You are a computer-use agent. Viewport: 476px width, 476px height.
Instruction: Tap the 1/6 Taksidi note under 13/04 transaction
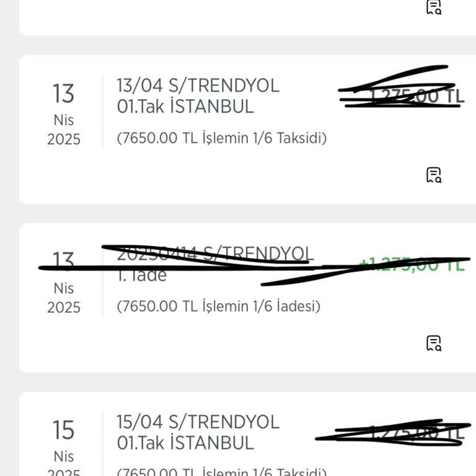(x=221, y=138)
